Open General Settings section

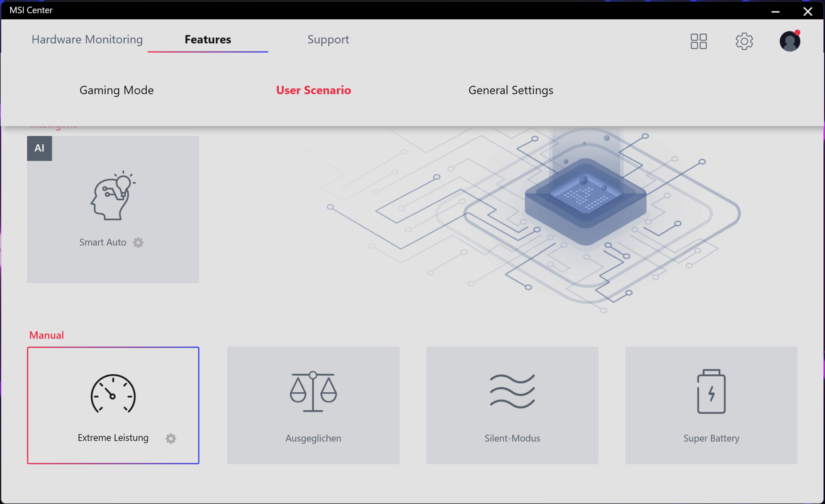tap(510, 90)
